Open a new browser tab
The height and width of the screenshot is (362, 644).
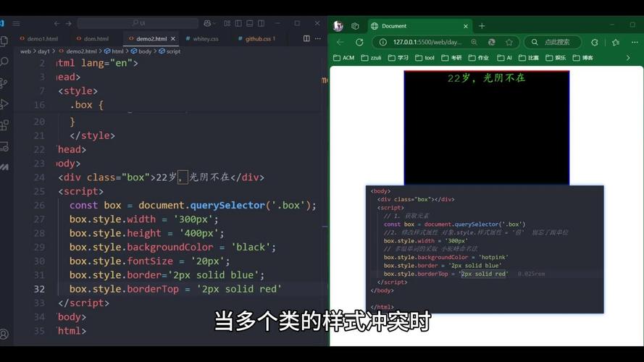tap(482, 26)
